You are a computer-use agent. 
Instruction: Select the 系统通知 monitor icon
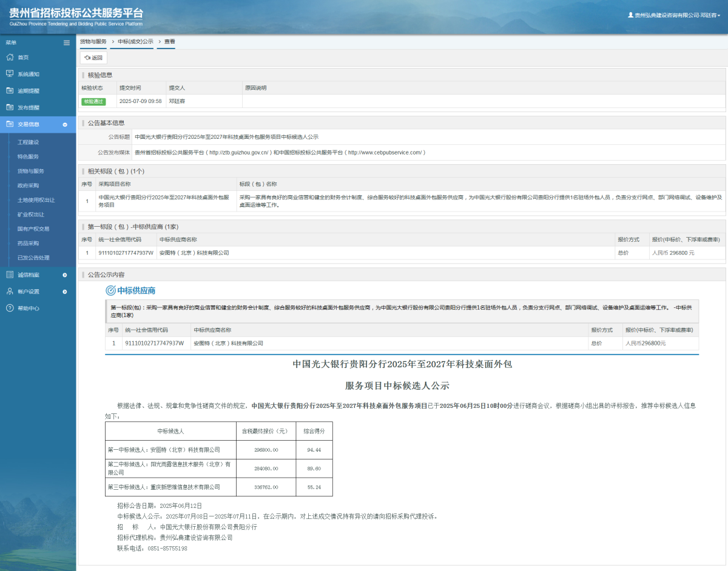click(10, 73)
